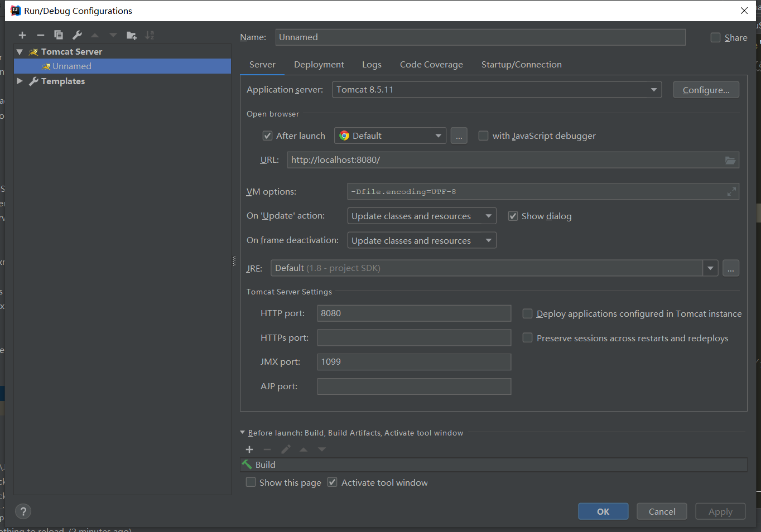Enable Preserve sessions across restarts checkbox
761x532 pixels.
[x=527, y=337]
